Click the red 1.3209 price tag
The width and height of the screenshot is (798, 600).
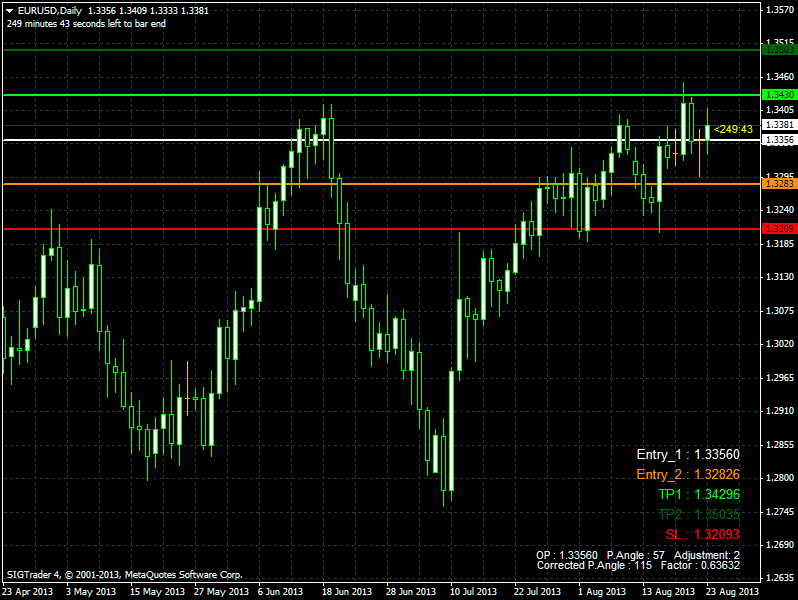click(x=778, y=229)
